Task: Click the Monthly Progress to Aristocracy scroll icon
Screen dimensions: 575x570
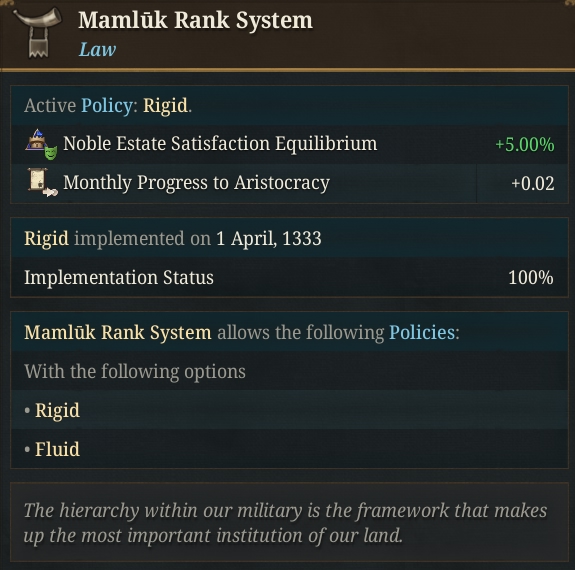Action: click(42, 182)
